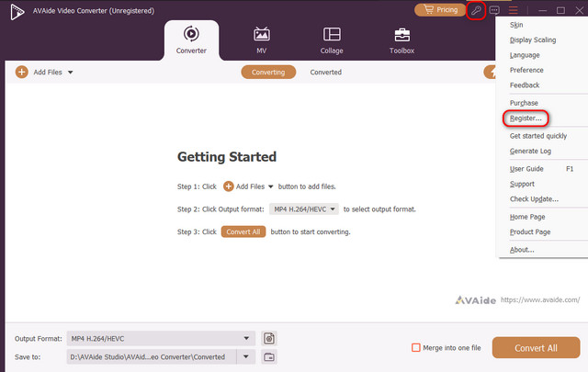Screen dimensions: 588x372
Task: Switch to the Collage tab
Action: coord(332,41)
